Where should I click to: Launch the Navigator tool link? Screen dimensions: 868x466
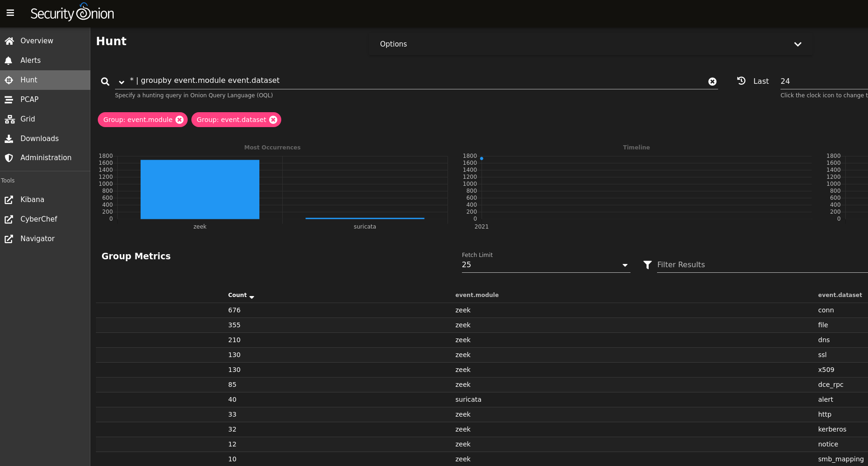pyautogui.click(x=45, y=239)
